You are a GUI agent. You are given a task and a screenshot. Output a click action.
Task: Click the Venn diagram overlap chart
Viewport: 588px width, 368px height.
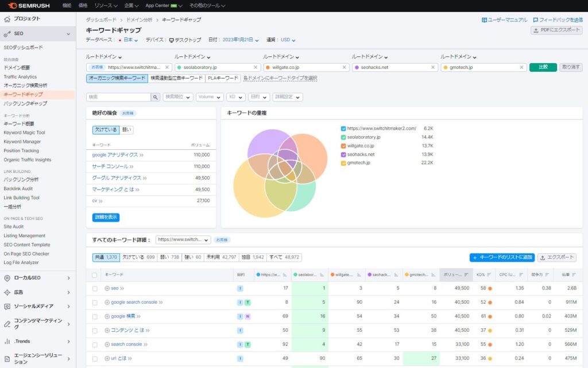click(280, 173)
